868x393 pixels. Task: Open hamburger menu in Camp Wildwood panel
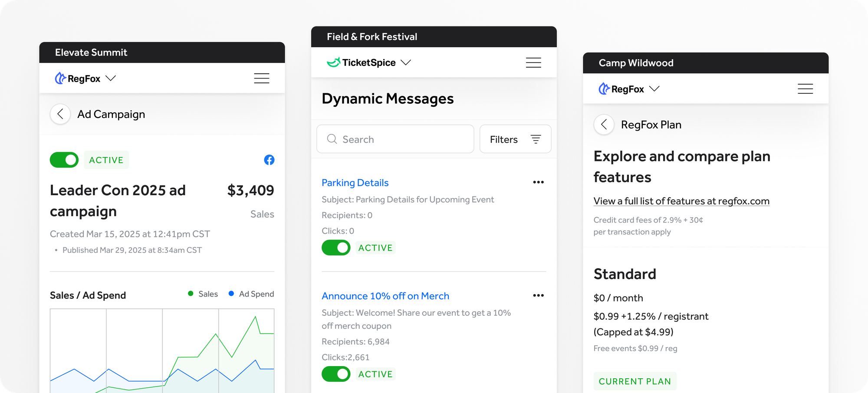pyautogui.click(x=805, y=89)
